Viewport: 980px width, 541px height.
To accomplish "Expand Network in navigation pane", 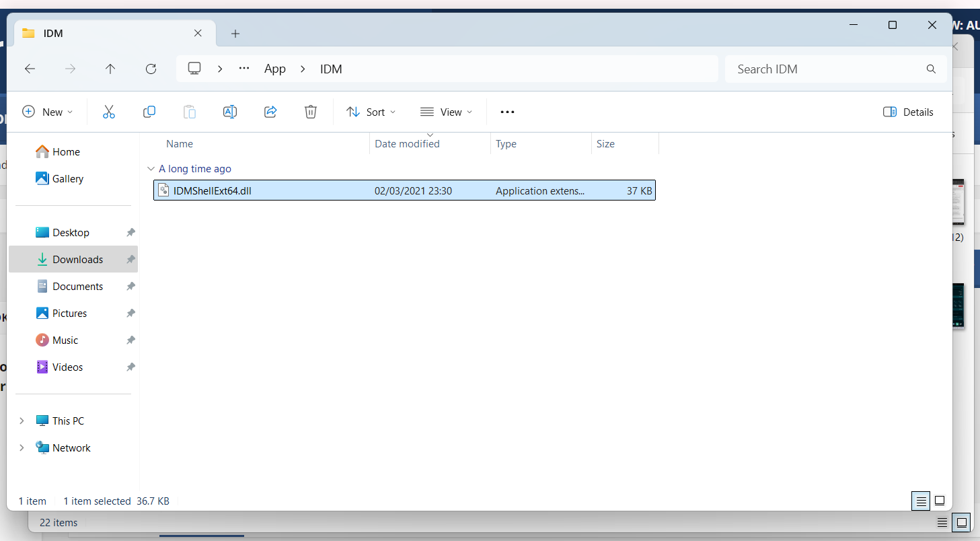I will pyautogui.click(x=22, y=447).
